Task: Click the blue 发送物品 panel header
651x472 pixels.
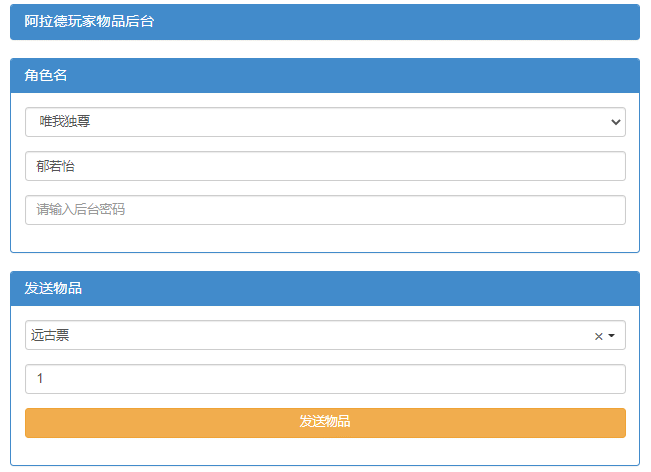Action: 325,289
